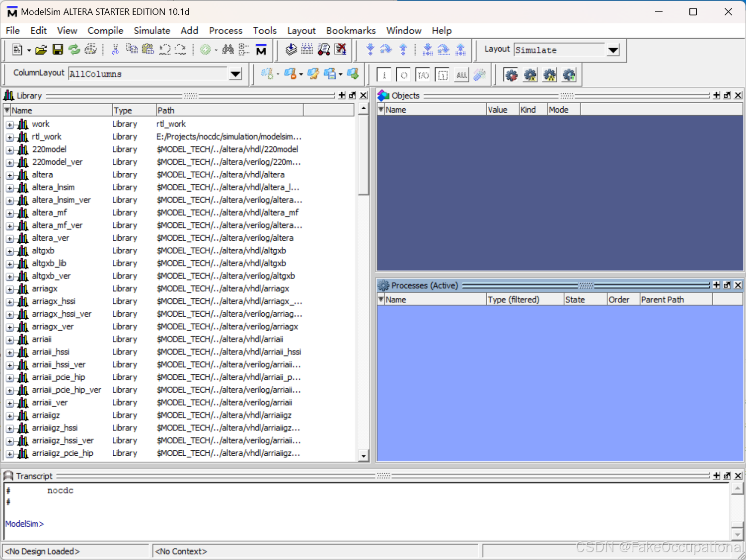The width and height of the screenshot is (746, 560).
Task: Open the Tools menu
Action: tap(265, 31)
